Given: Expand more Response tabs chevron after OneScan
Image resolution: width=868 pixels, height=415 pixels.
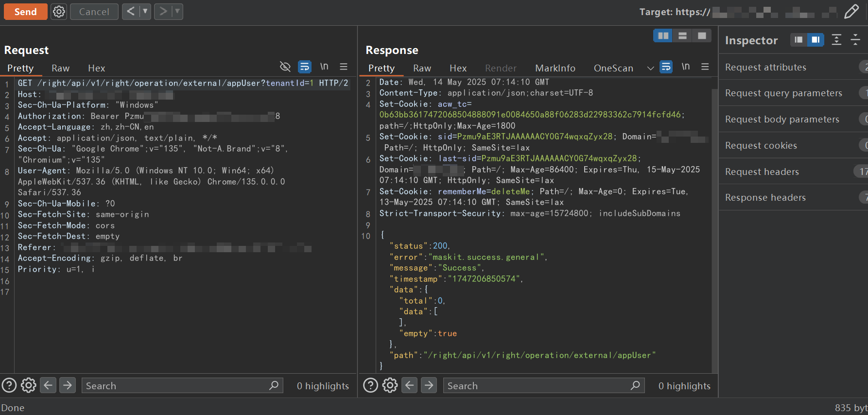Looking at the screenshot, I should tap(650, 69).
